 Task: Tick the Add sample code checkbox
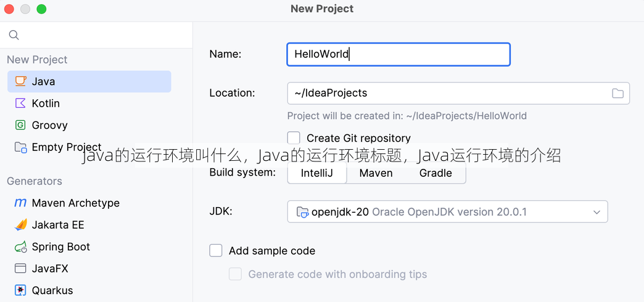pyautogui.click(x=216, y=250)
